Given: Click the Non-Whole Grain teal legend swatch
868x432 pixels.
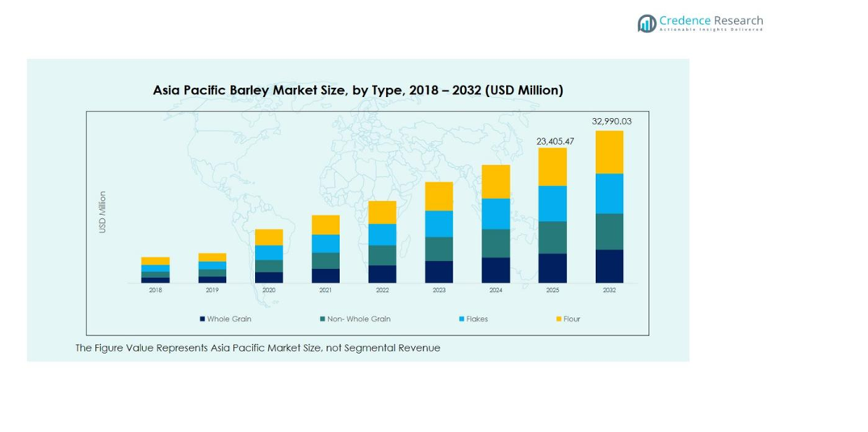Looking at the screenshot, I should click(x=322, y=319).
